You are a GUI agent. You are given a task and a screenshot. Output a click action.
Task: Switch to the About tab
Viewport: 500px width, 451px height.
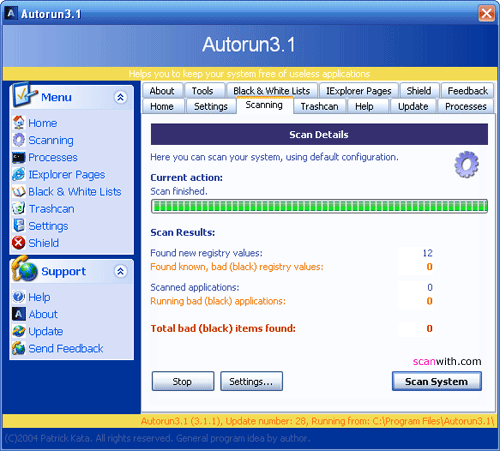click(162, 91)
